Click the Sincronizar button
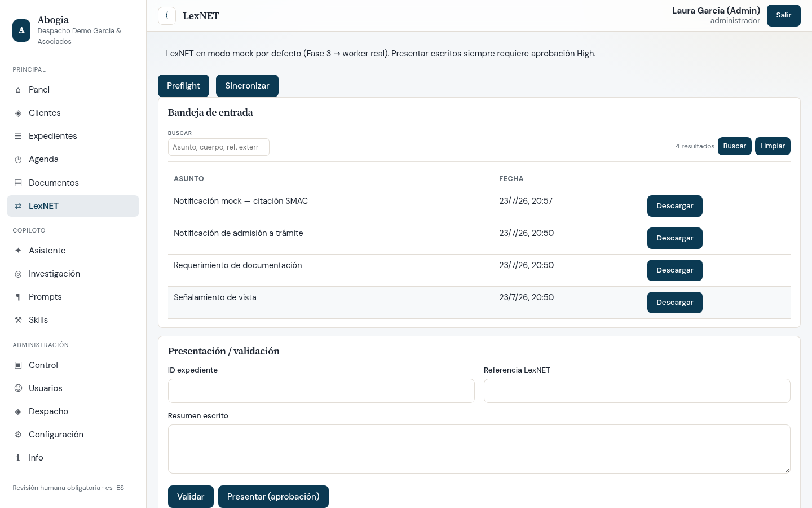This screenshot has width=812, height=508. tap(247, 86)
